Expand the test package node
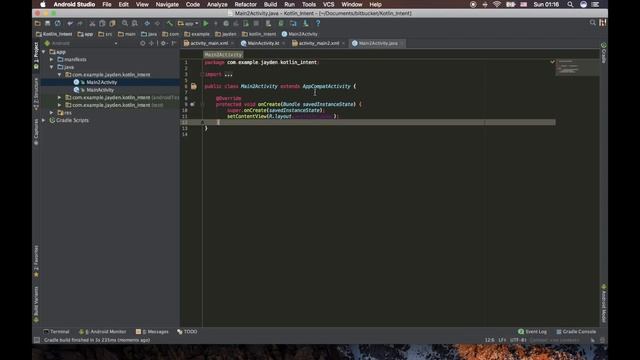This screenshot has height=360, width=640. pyautogui.click(x=59, y=105)
